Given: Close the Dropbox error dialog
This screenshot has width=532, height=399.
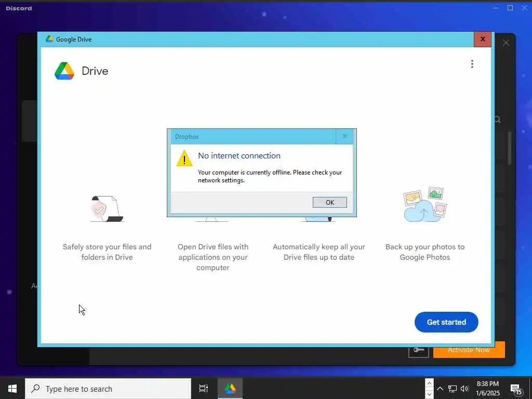Looking at the screenshot, I should pyautogui.click(x=344, y=137).
